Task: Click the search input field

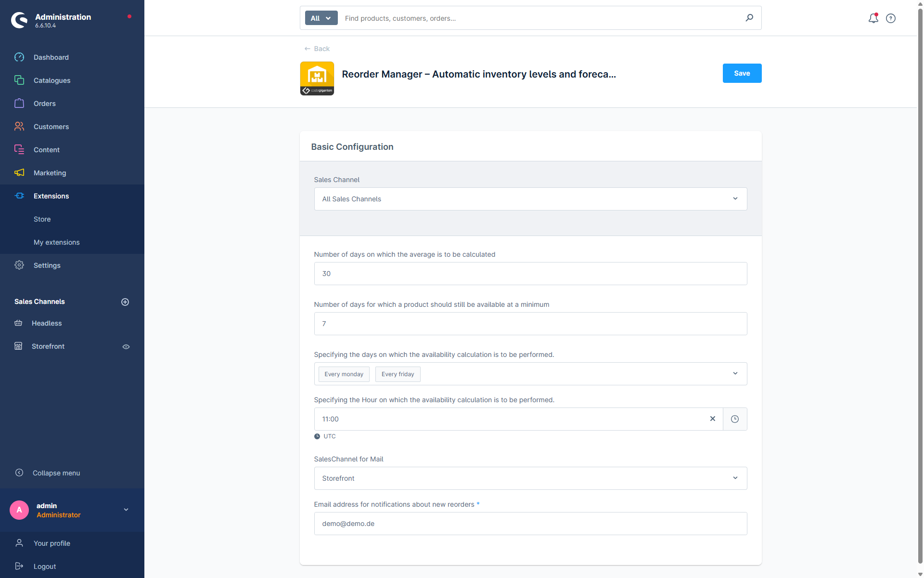Action: click(541, 18)
